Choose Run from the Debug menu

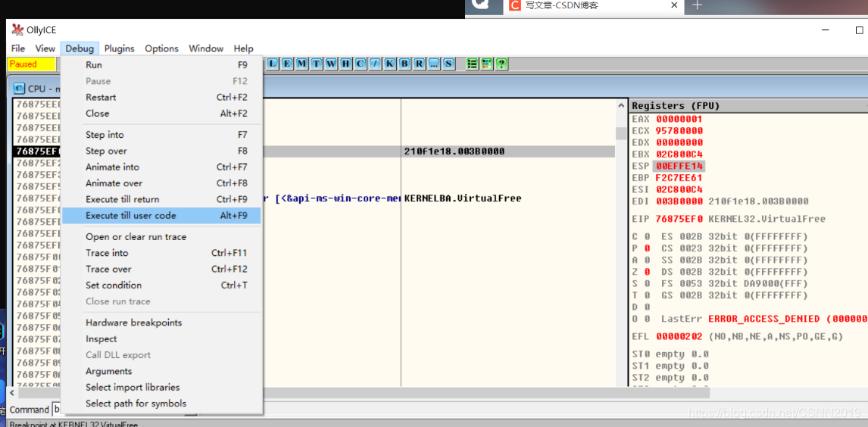(x=161, y=64)
